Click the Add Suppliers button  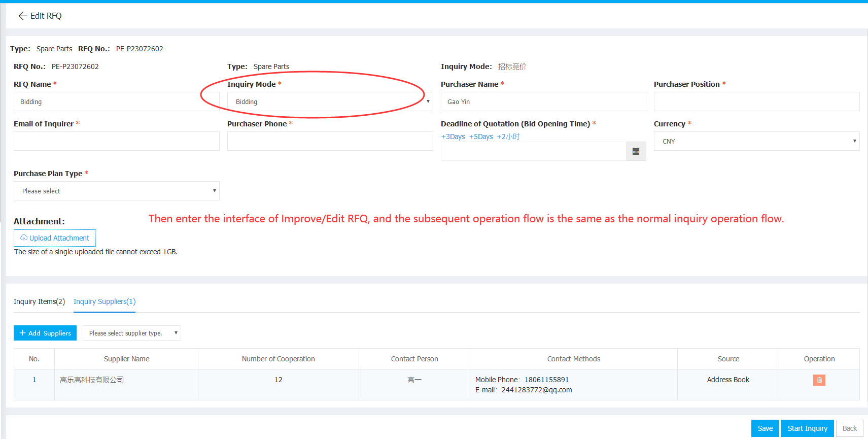tap(45, 333)
